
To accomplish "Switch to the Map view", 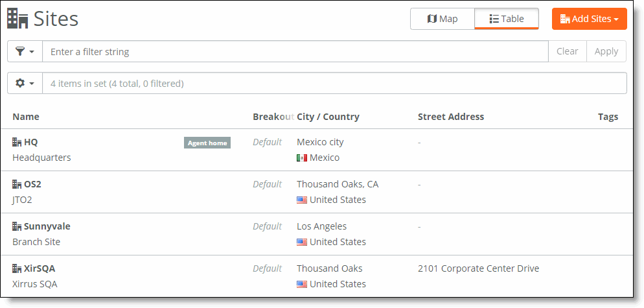I will pyautogui.click(x=443, y=19).
